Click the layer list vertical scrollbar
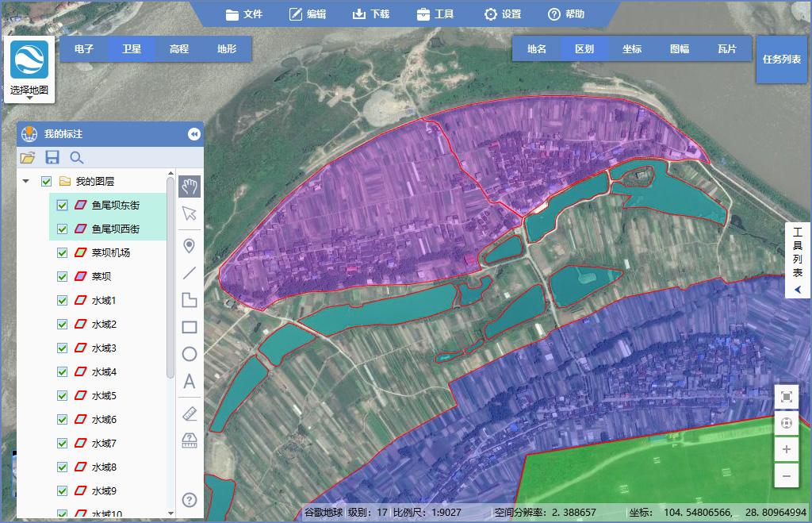 [x=170, y=277]
